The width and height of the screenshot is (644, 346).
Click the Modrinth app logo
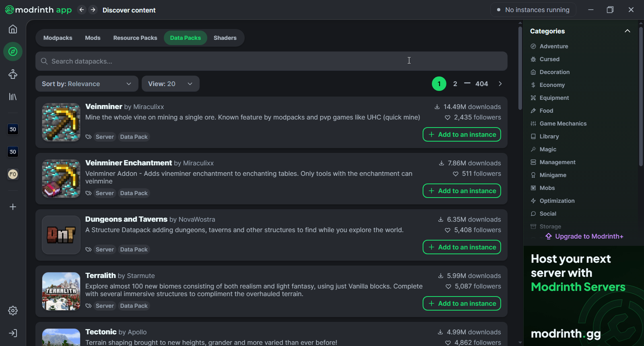point(38,10)
